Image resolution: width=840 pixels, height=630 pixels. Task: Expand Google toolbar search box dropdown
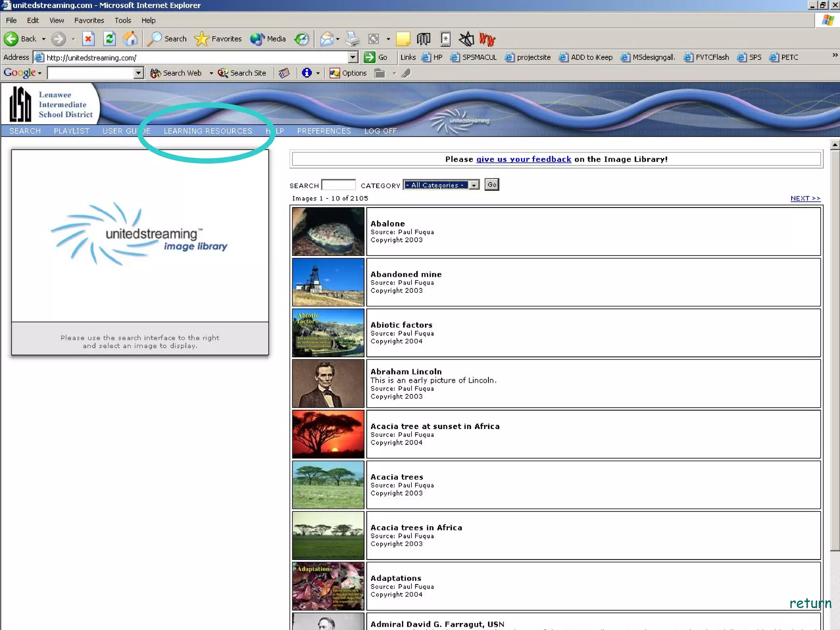click(x=139, y=73)
